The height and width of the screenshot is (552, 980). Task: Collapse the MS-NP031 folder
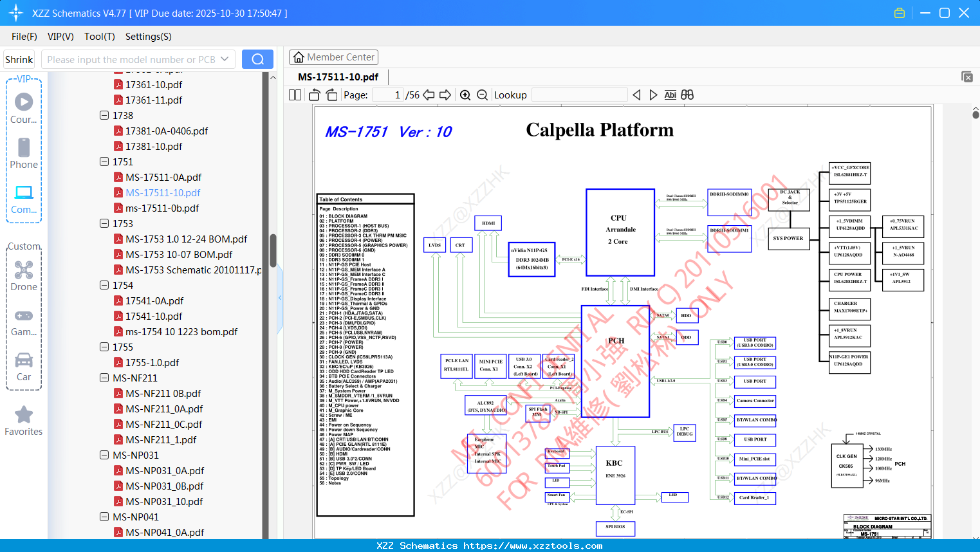104,455
